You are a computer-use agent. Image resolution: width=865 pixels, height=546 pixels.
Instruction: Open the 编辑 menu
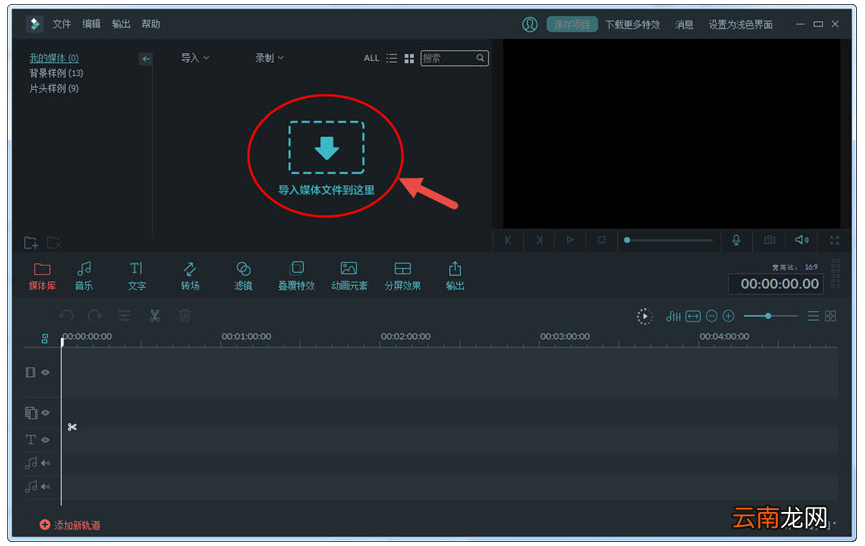point(92,24)
